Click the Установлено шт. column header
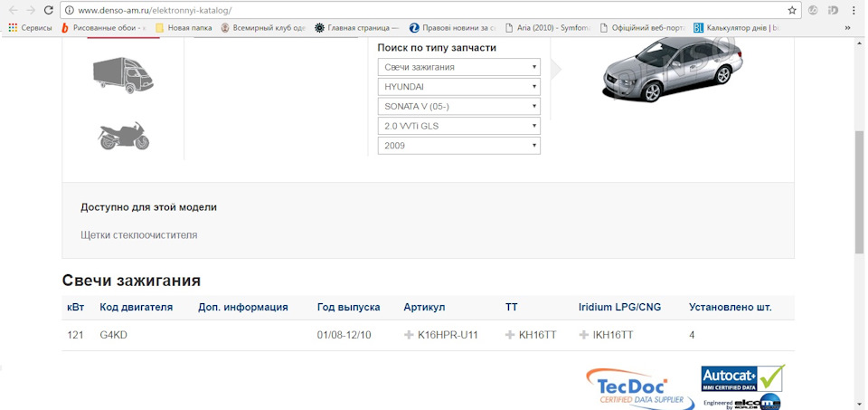868x410 pixels. (x=731, y=307)
